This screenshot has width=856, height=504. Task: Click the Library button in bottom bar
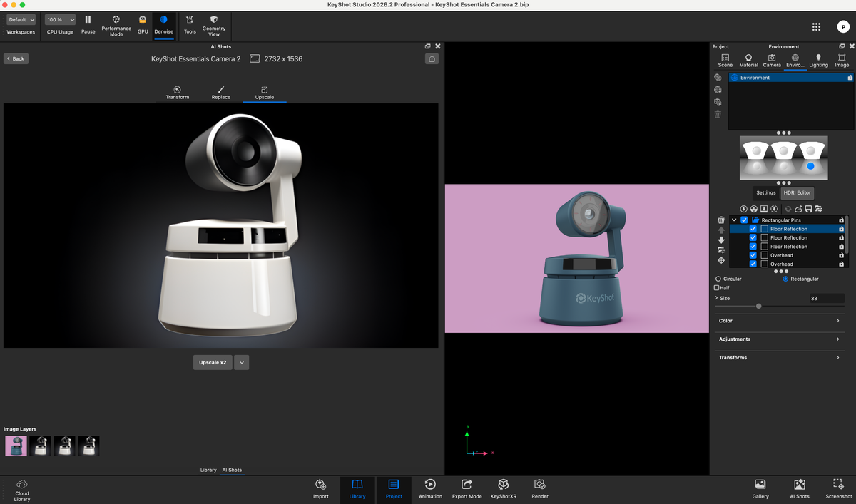pos(357,489)
